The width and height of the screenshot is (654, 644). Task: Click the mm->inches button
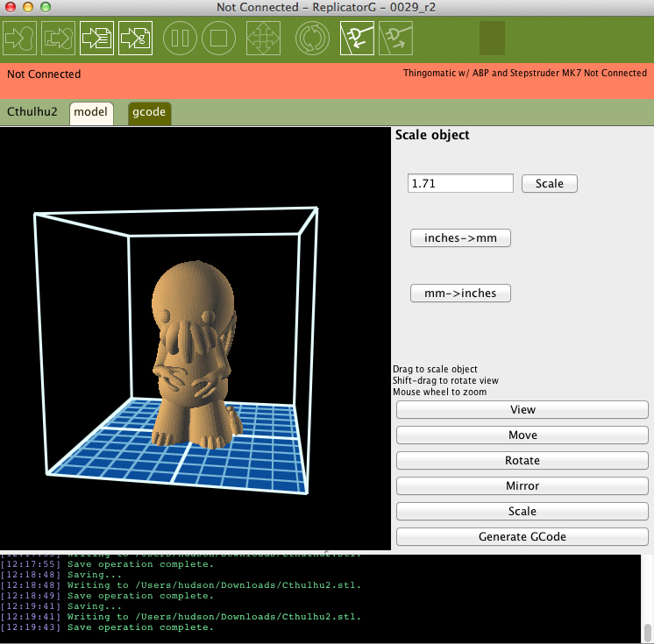(x=460, y=293)
